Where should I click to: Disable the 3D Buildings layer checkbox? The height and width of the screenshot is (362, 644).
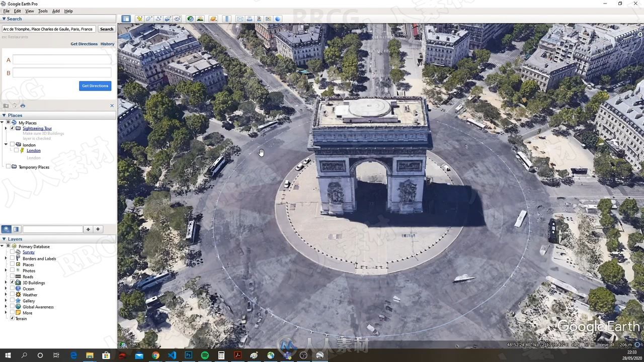(12, 283)
